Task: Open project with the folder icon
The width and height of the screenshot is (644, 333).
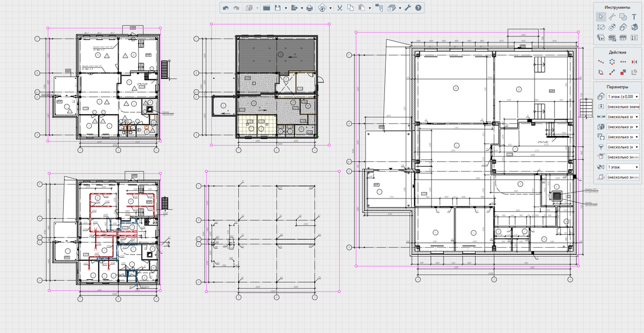Action: [267, 8]
